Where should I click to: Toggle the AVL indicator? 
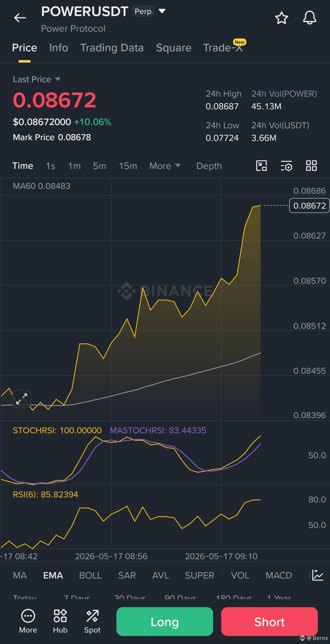tap(161, 575)
